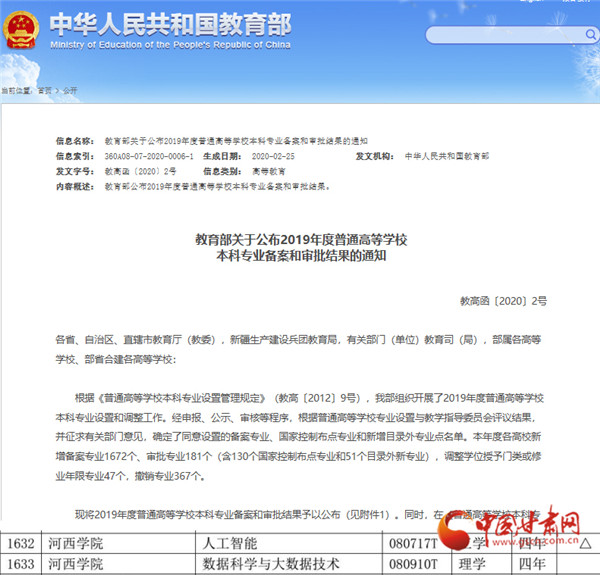Select the 当前位置 breadcrumb label
Image resolution: width=600 pixels, height=575 pixels.
(16, 91)
